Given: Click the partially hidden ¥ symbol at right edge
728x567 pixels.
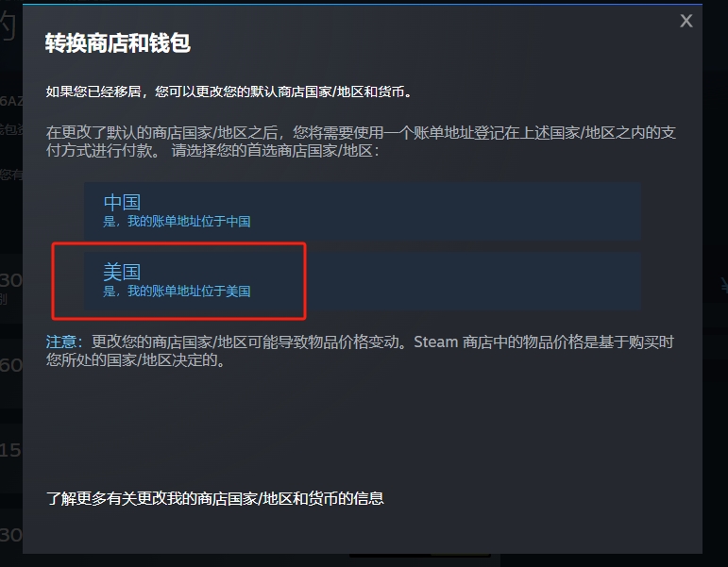Looking at the screenshot, I should point(724,284).
